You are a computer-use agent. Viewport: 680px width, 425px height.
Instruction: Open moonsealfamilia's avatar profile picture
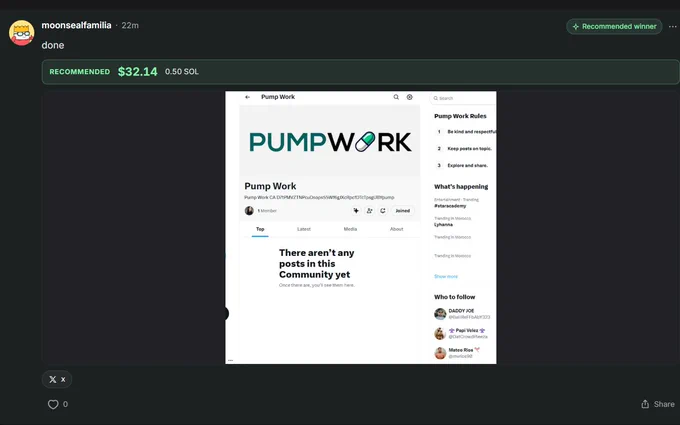pyautogui.click(x=22, y=33)
